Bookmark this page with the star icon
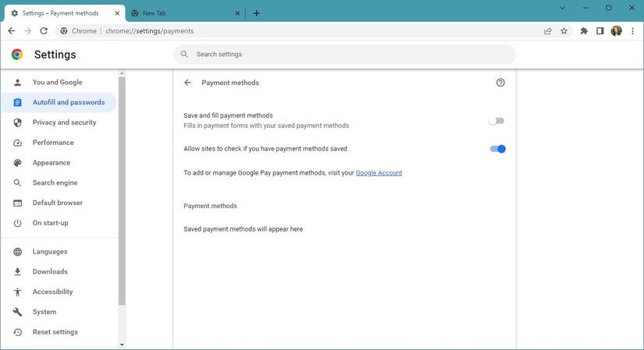 564,31
